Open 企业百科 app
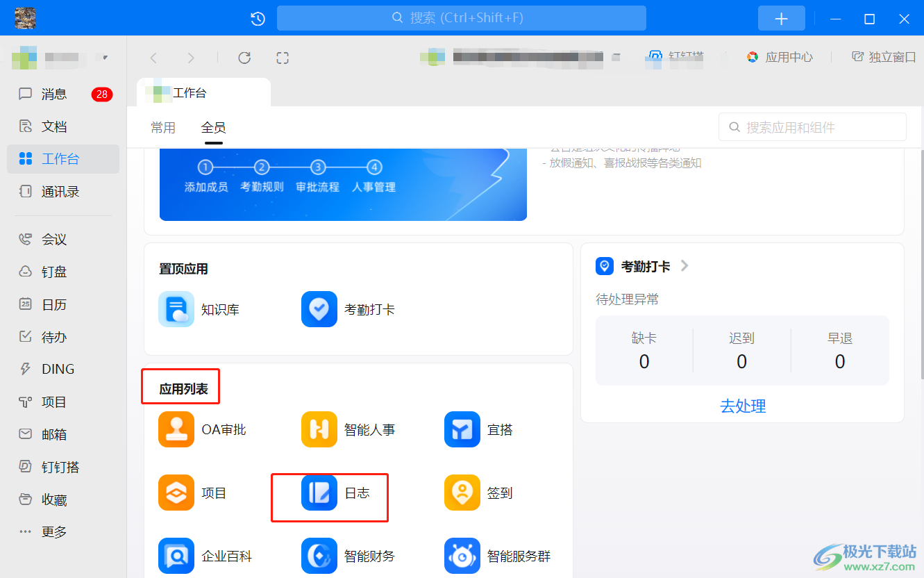This screenshot has height=578, width=924. pyautogui.click(x=205, y=556)
